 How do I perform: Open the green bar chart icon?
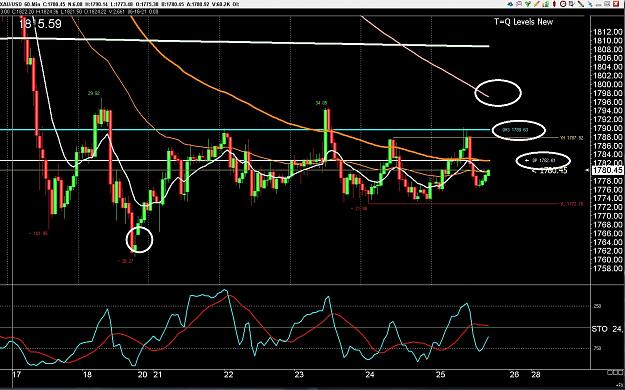coord(546,4)
